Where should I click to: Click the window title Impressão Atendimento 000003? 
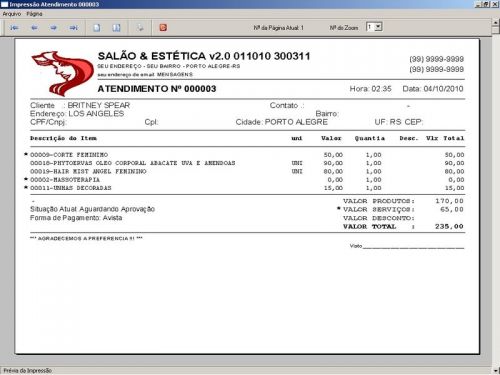click(x=54, y=4)
